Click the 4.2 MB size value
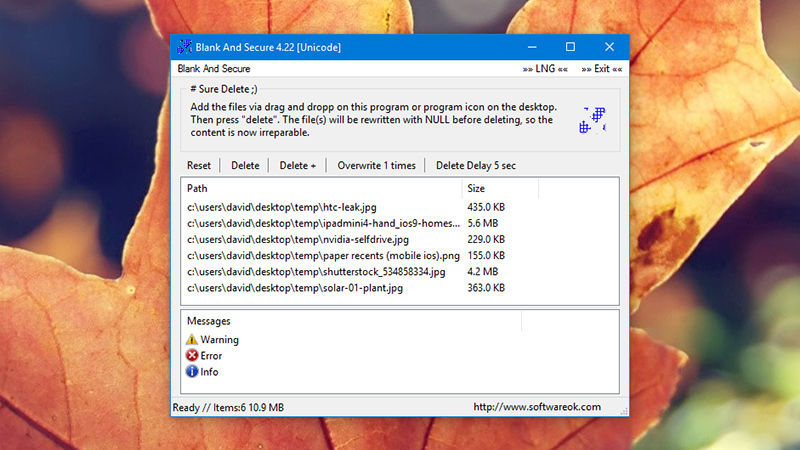The width and height of the screenshot is (800, 450). point(483,271)
